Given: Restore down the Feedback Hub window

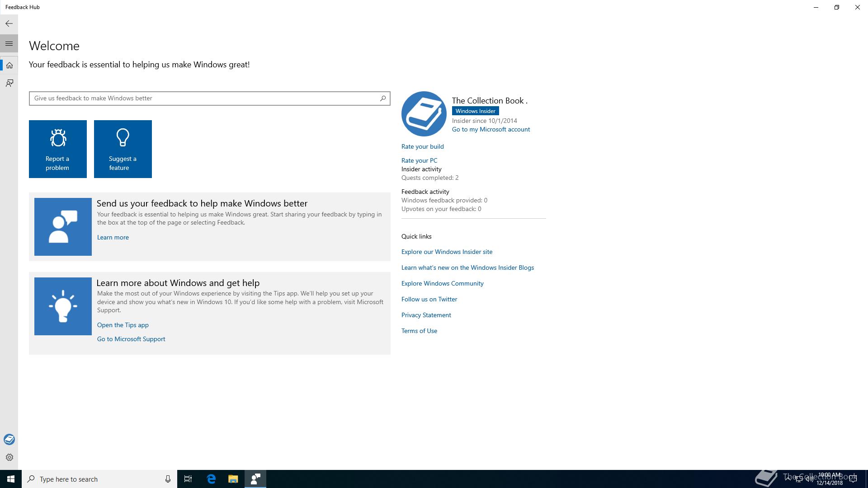Looking at the screenshot, I should click(837, 7).
